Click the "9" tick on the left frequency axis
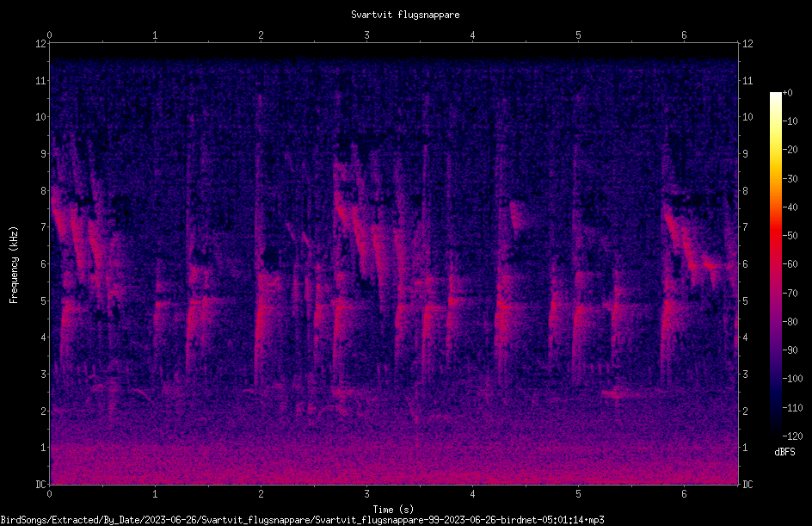This screenshot has height=526, width=812. [x=43, y=154]
